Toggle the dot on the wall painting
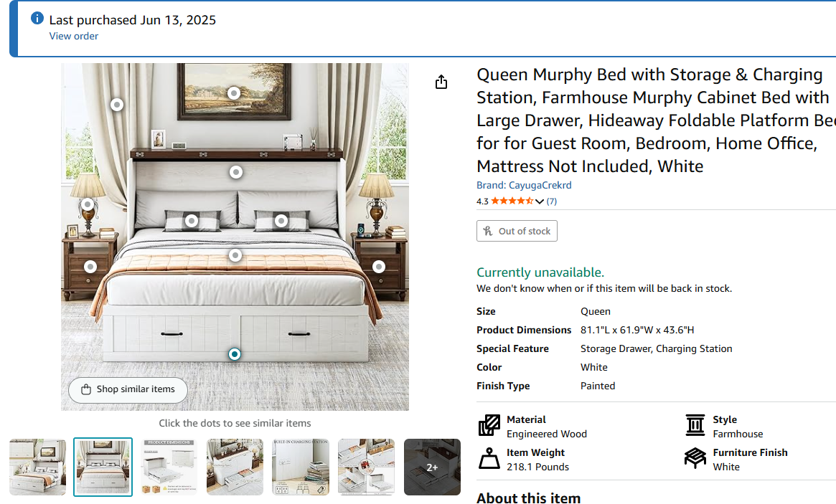This screenshot has height=504, width=836. [x=234, y=92]
